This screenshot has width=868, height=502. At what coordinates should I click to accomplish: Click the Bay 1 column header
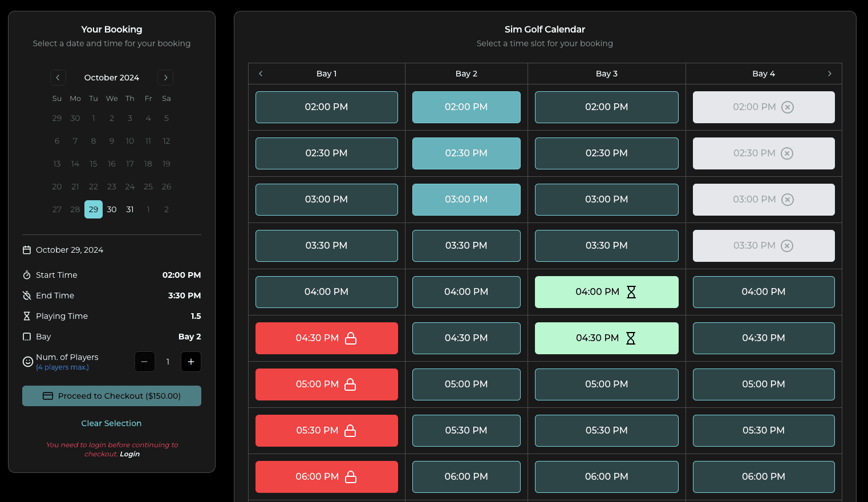327,74
